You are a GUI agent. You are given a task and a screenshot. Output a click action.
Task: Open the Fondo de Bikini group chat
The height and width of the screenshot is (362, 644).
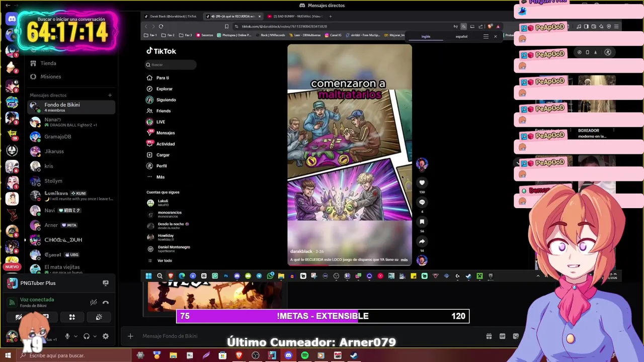click(x=71, y=107)
